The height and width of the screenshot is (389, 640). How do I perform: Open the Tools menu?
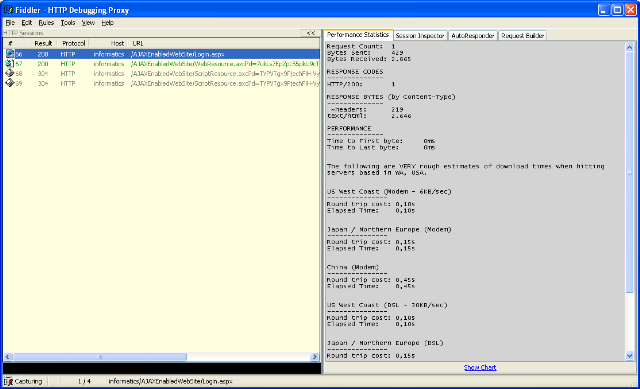tap(68, 23)
